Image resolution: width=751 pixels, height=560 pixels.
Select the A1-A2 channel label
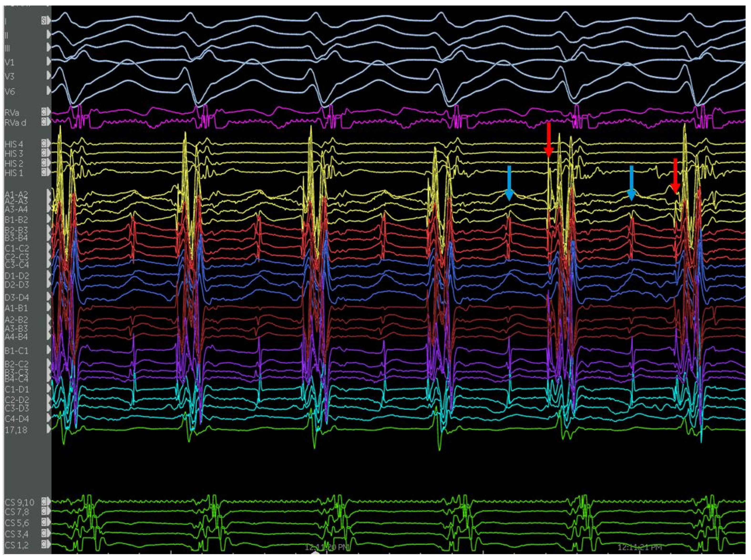[x=16, y=194]
